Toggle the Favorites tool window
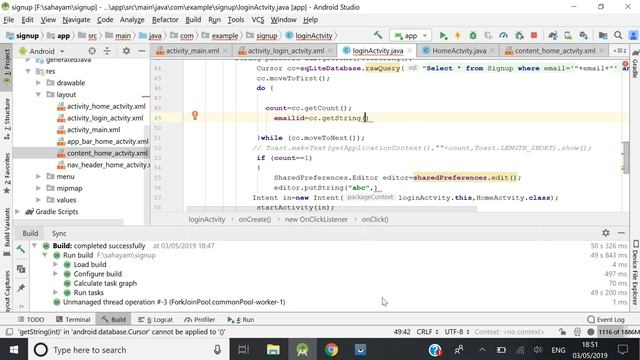 [x=7, y=173]
